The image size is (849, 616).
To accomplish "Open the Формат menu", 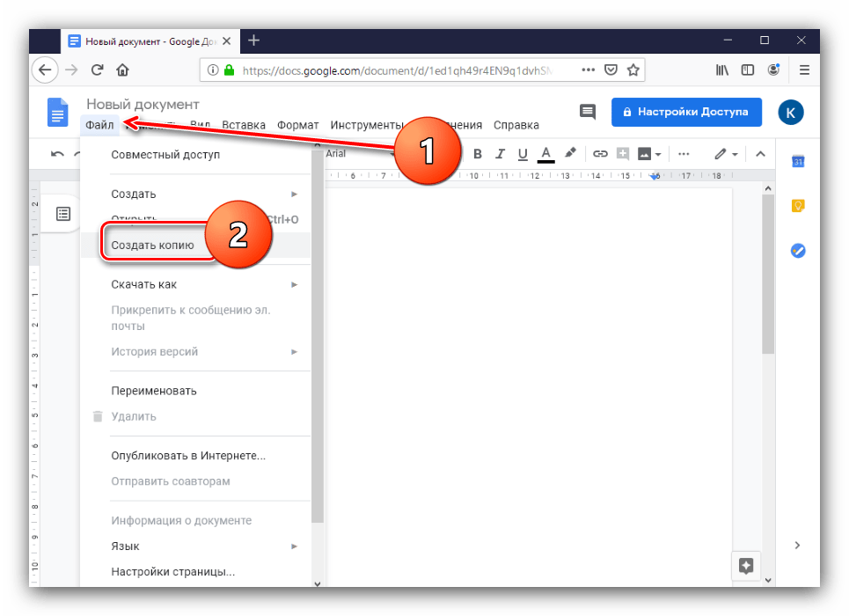I will (x=297, y=125).
